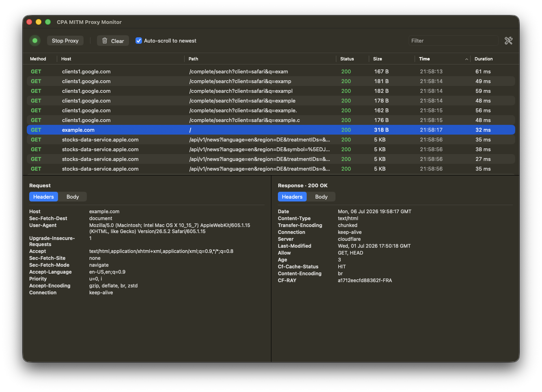Click the 21:58:13 time cell
This screenshot has width=542, height=392.
(431, 71)
